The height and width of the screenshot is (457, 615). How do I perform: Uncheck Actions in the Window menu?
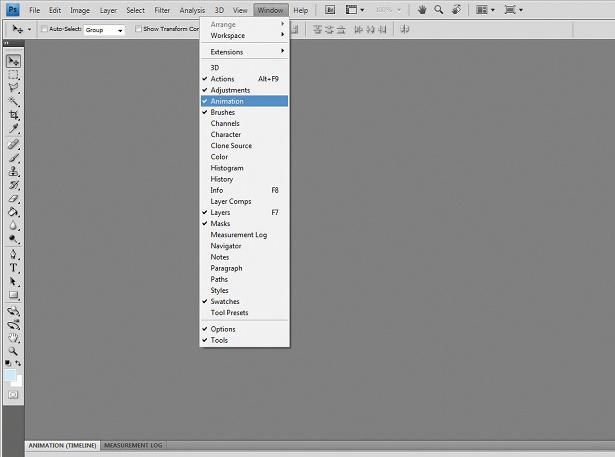(x=244, y=79)
